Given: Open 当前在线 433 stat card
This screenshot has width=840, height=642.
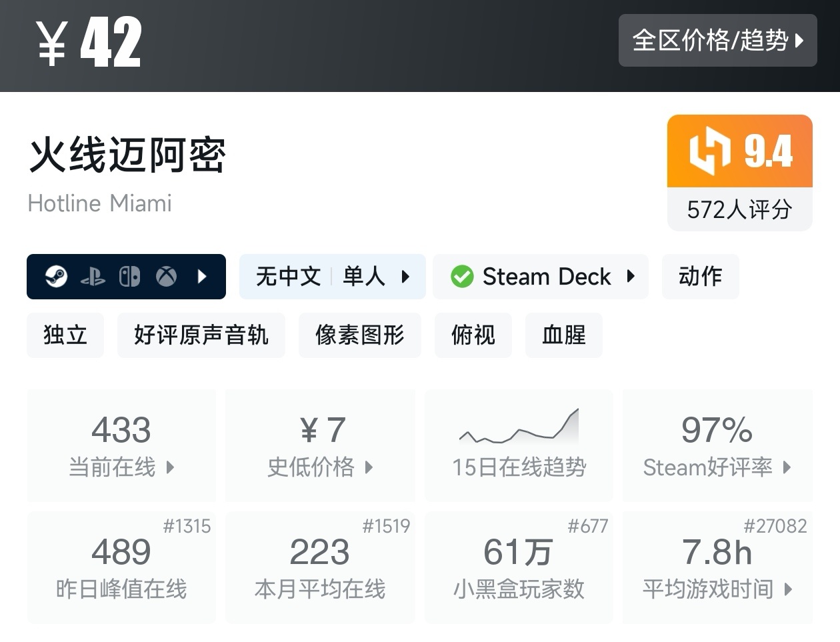Looking at the screenshot, I should (121, 445).
